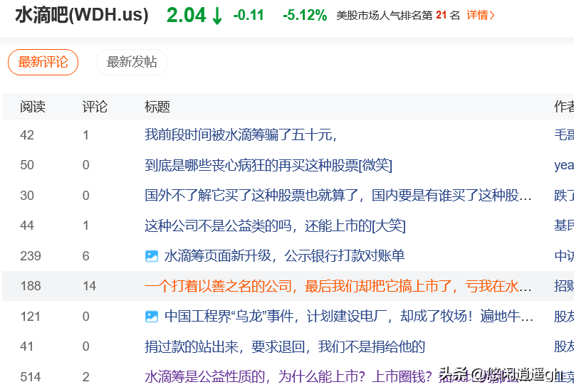Image resolution: width=574 pixels, height=392 pixels.
Task: Click image icon beside 中国工程界 post
Action: [152, 317]
